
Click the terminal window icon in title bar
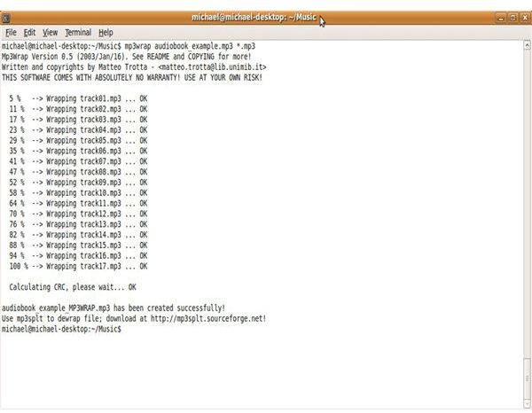click(x=6, y=18)
